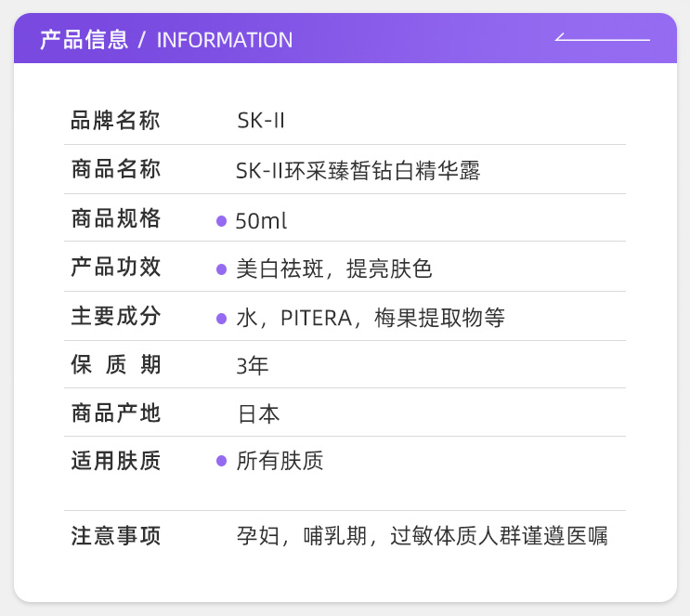Click the 日本 origin value

pos(258,414)
